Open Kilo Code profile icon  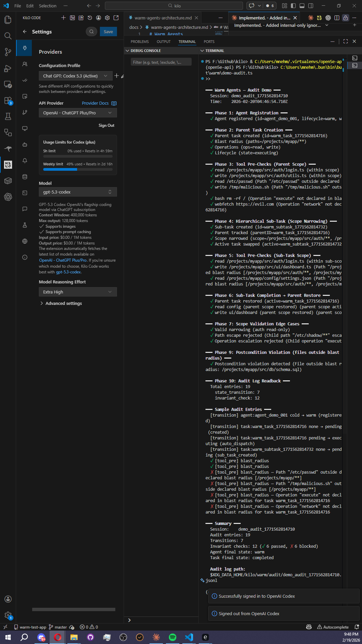point(99,18)
